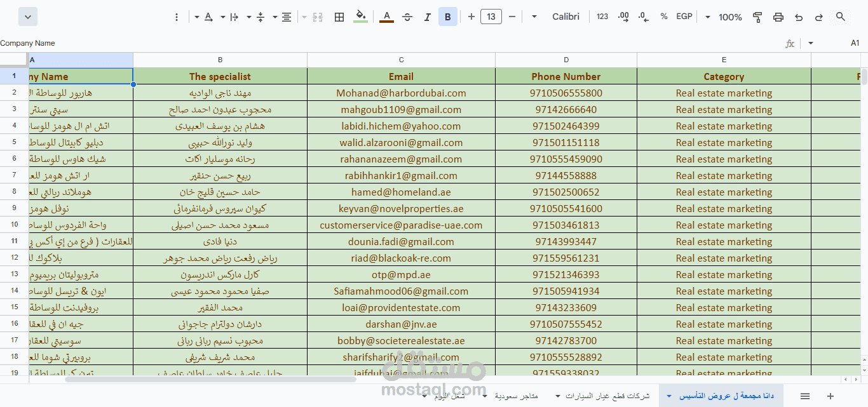The image size is (868, 407).
Task: Click cell hamed@homeland.ae
Action: coord(401,192)
